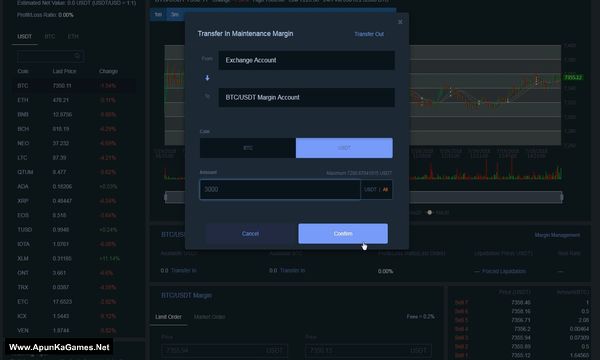Select BTC coin option in dialog
Viewport: 600px width, 360px height.
(x=248, y=148)
